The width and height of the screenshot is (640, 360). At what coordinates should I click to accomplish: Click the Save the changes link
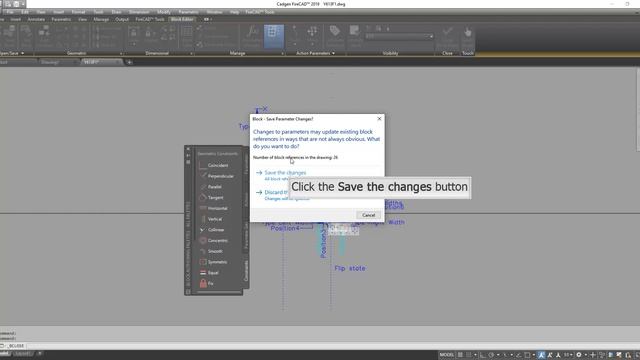click(x=285, y=173)
